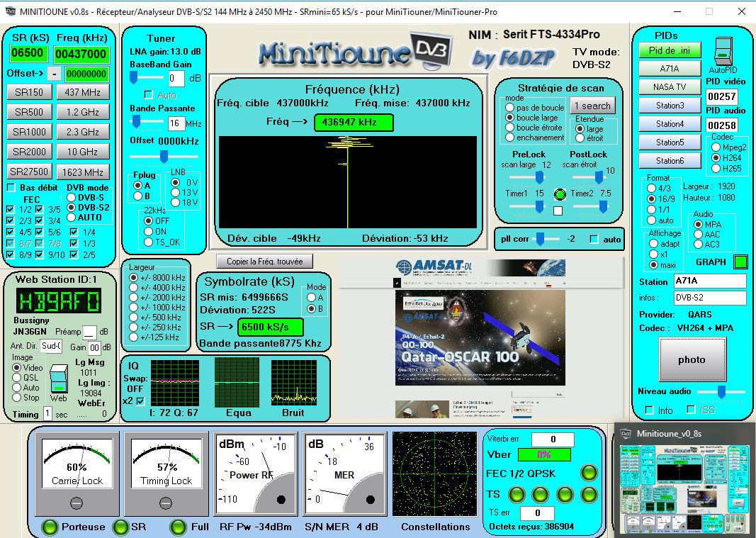The image size is (756, 538).
Task: Click the Timing Lock meter adjust screw
Action: coord(165,503)
